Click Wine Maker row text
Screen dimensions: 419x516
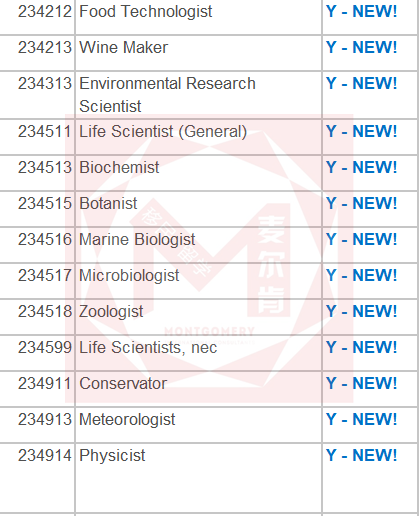(x=124, y=47)
